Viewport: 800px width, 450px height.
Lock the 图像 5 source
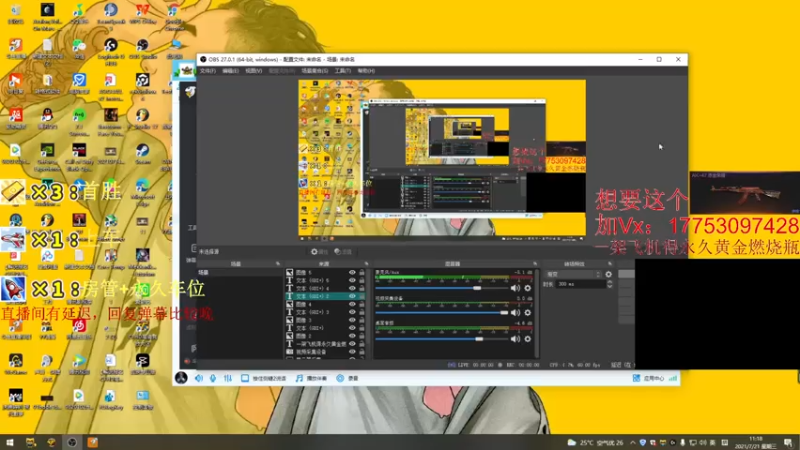[x=362, y=272]
